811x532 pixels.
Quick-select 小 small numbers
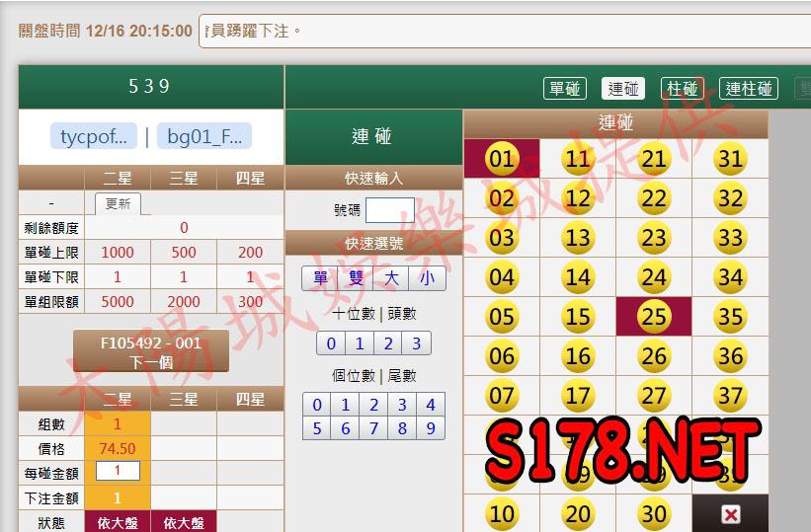(427, 278)
